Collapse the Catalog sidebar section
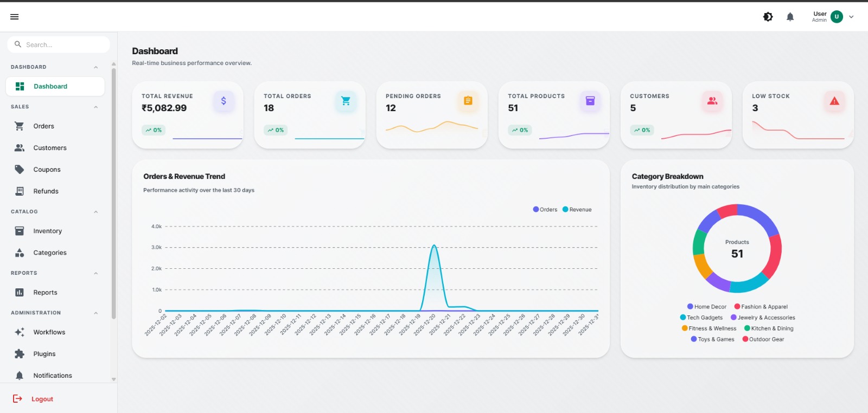 pyautogui.click(x=95, y=212)
